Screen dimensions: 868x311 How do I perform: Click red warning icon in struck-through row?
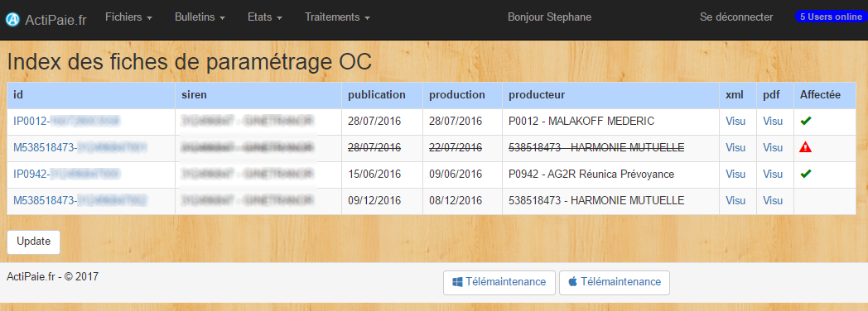[x=806, y=147]
